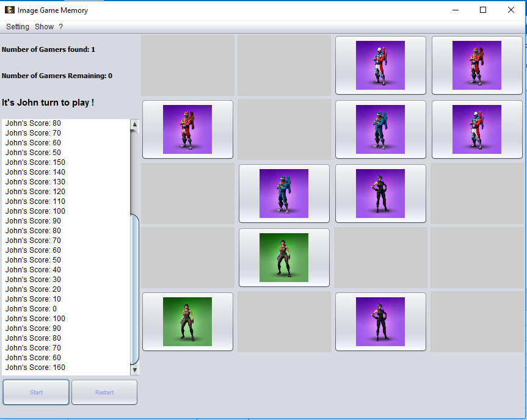Click the score list scroll-down arrow
The height and width of the screenshot is (420, 527).
134,371
